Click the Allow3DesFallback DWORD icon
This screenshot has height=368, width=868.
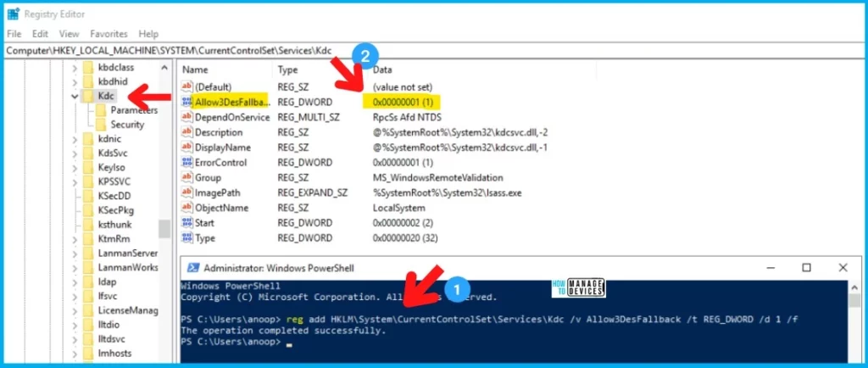(187, 102)
